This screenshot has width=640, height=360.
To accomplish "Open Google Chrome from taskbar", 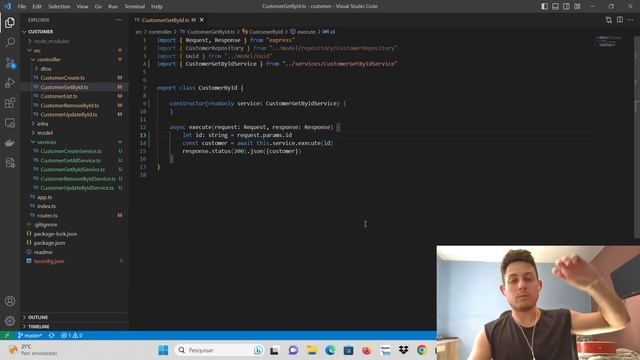I will pos(422,350).
